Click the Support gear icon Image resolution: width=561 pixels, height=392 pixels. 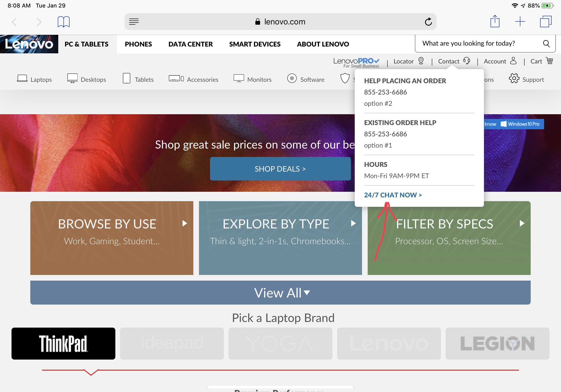coord(514,79)
